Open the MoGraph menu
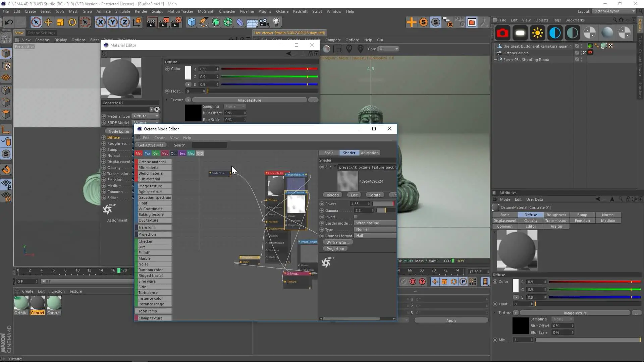The width and height of the screenshot is (644, 362). [206, 11]
